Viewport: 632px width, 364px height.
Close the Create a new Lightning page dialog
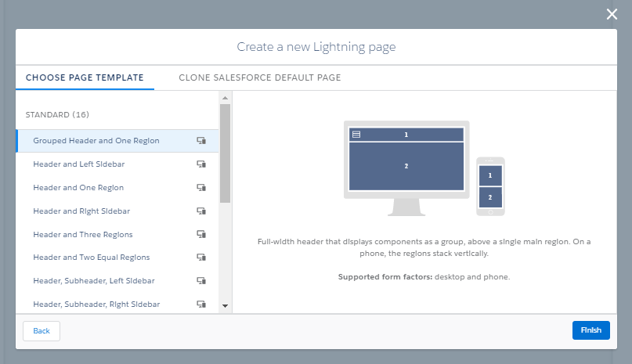point(612,13)
